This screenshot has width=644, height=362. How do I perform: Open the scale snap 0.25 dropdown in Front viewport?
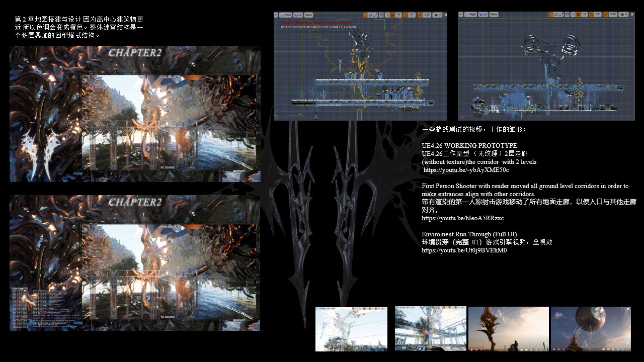pyautogui.click(x=427, y=15)
